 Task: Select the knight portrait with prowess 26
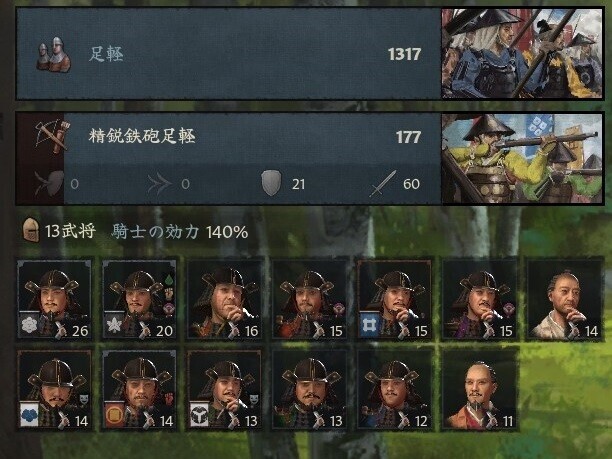[55, 299]
